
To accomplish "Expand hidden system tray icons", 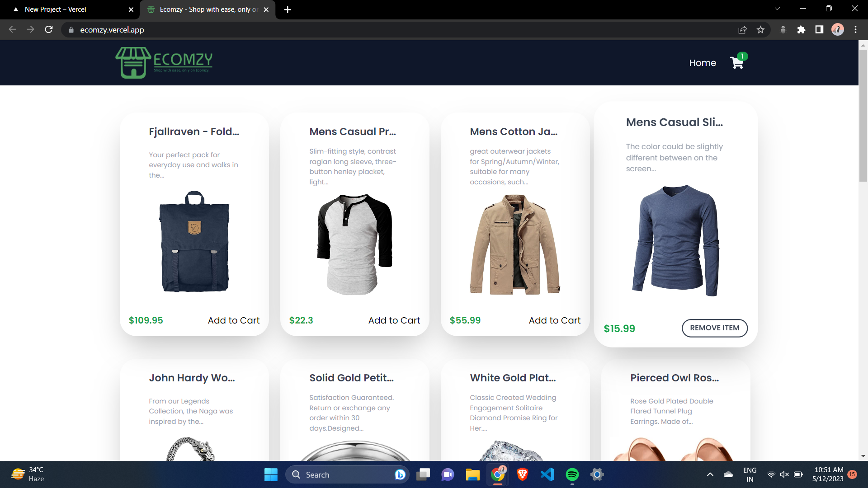I will pyautogui.click(x=709, y=474).
